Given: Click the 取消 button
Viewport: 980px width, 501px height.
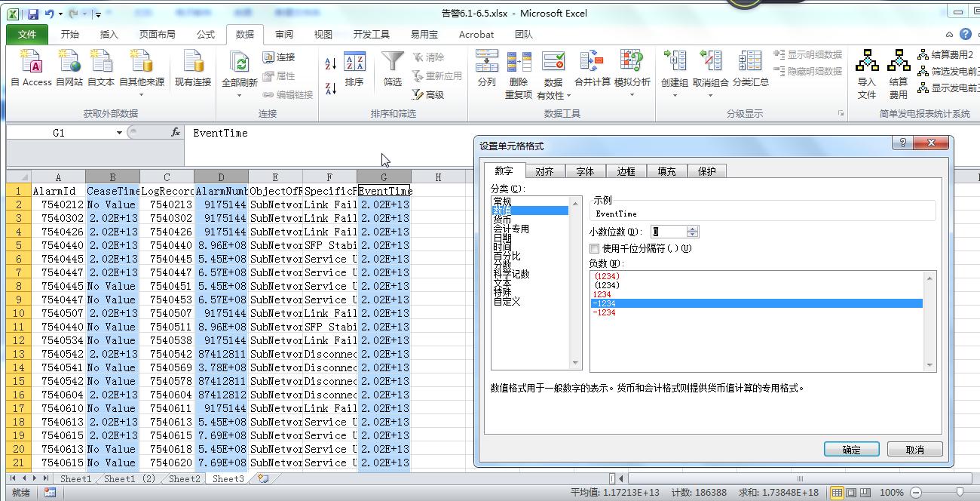Looking at the screenshot, I should (x=914, y=448).
